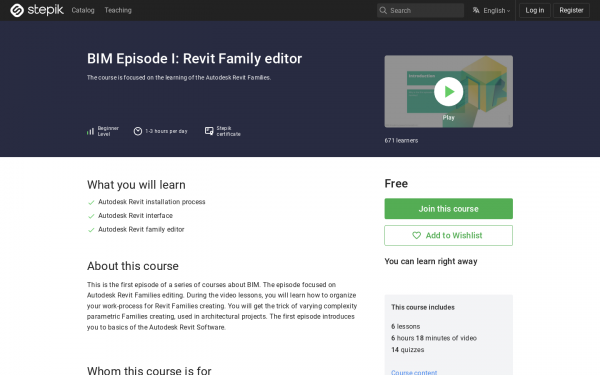Screen dimensions: 600x375
Task: Click the course title BIM Episode I
Action: click(194, 59)
